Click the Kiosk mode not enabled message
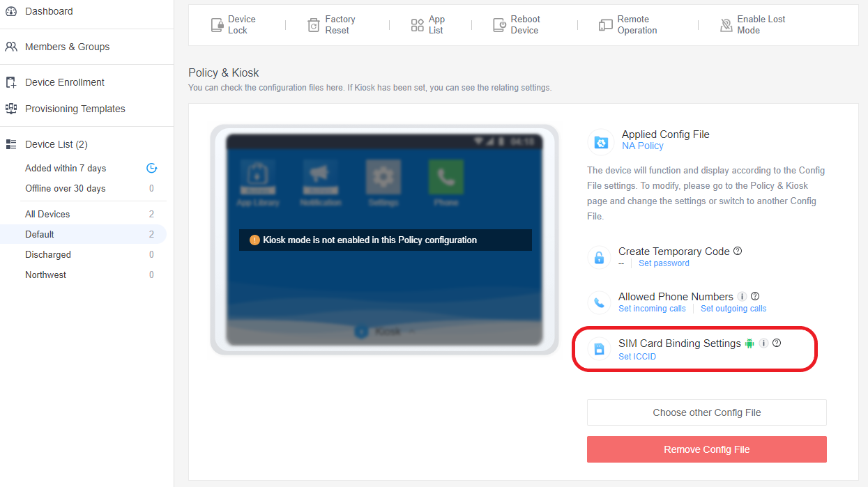This screenshot has height=487, width=868. [x=386, y=240]
